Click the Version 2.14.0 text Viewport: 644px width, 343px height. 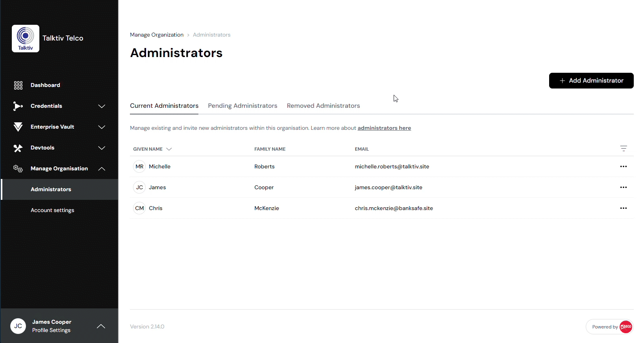(x=147, y=327)
